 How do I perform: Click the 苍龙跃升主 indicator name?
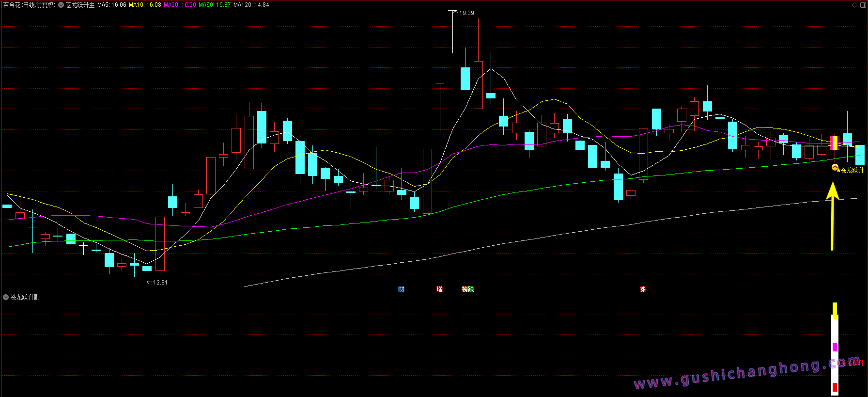pos(80,5)
